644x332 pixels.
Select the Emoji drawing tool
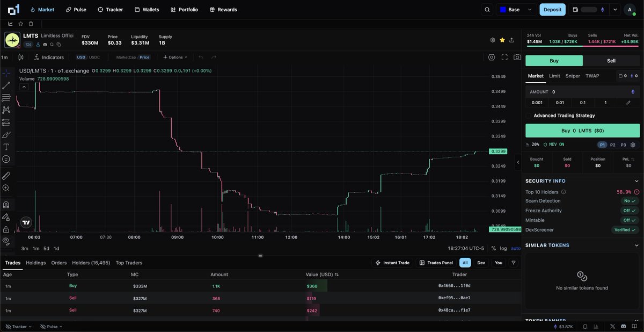click(x=6, y=159)
